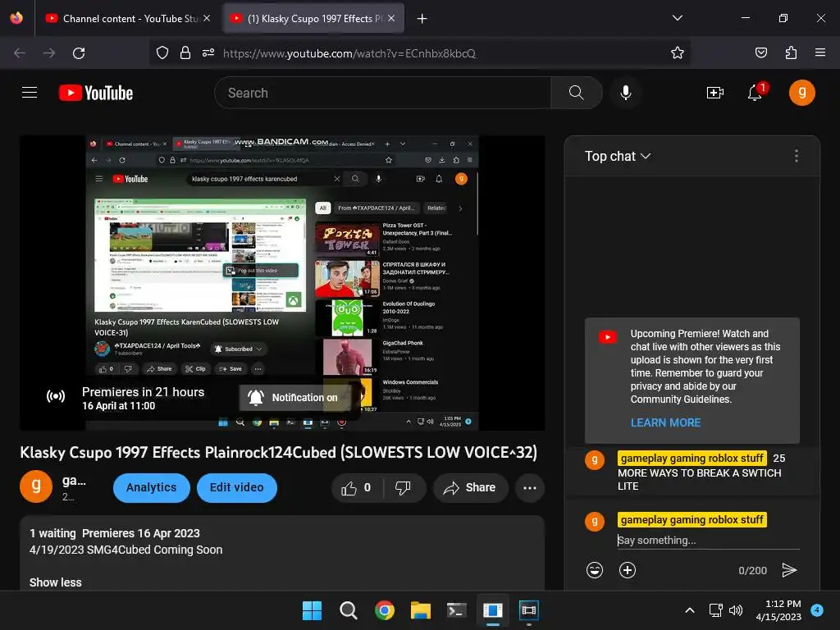
Task: Adjust volume via speaker tray icon
Action: pos(736,610)
